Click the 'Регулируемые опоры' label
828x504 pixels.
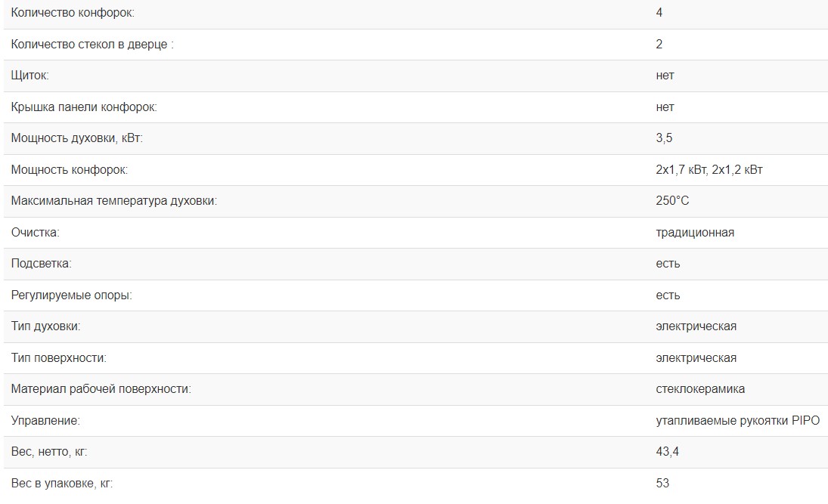(x=71, y=295)
